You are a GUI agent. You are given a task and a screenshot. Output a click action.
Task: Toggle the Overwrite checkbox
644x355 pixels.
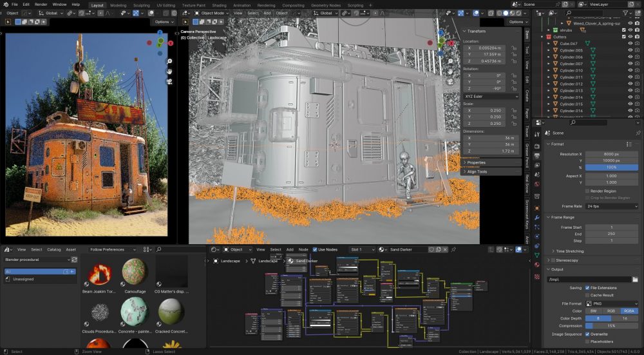point(587,334)
